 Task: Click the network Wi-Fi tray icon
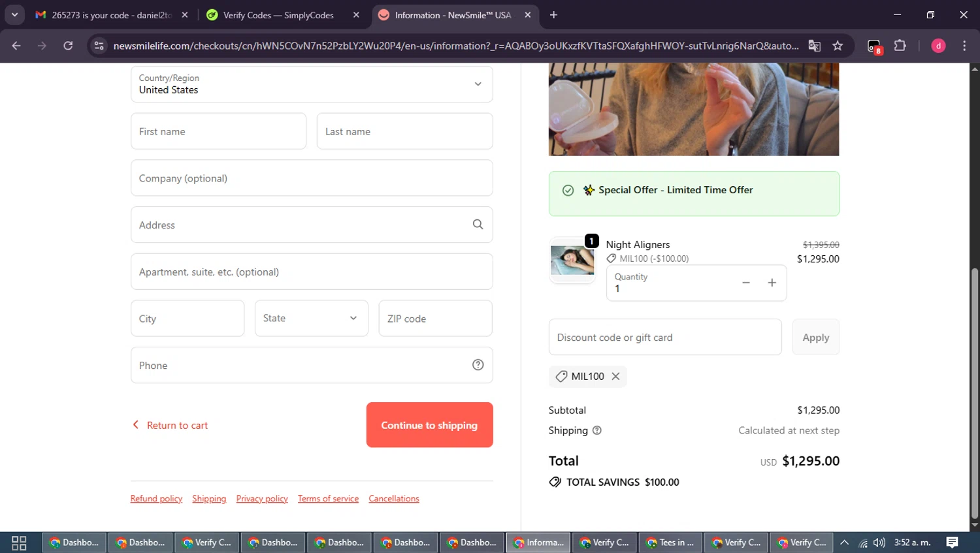coord(863,543)
